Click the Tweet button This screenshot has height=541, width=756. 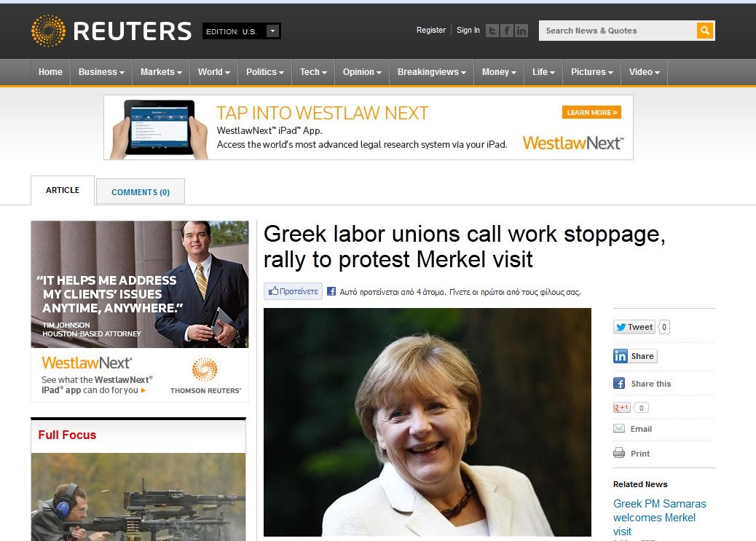click(634, 327)
